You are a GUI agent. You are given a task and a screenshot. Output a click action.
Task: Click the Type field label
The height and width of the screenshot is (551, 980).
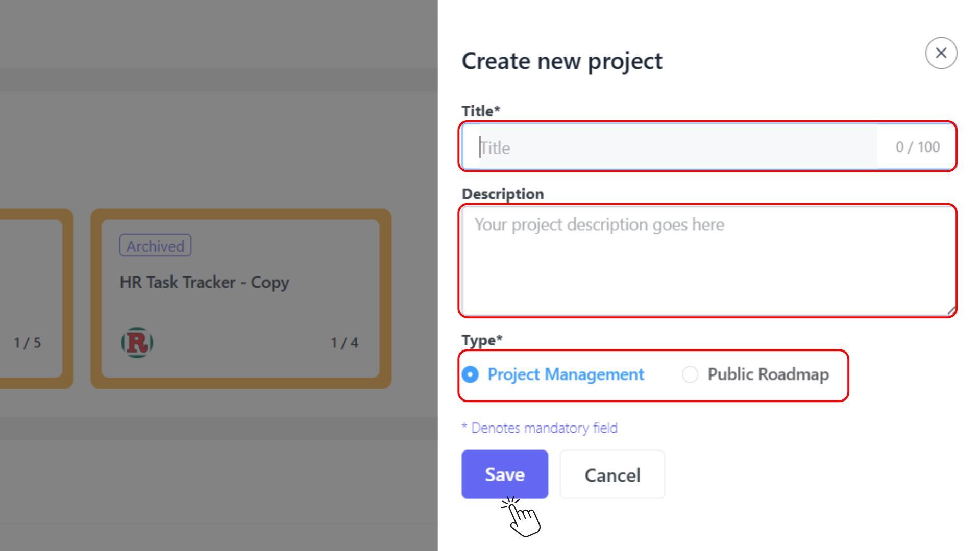[x=481, y=340]
